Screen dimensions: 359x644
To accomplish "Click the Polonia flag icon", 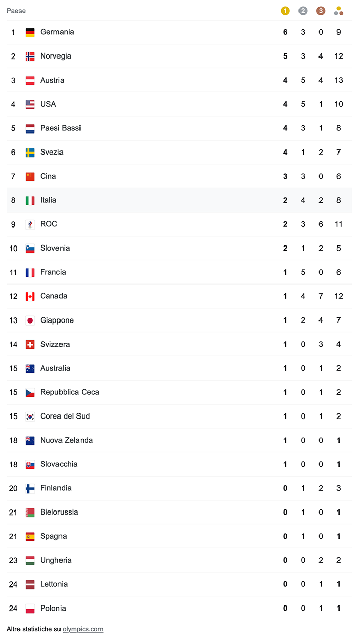I will tap(30, 609).
